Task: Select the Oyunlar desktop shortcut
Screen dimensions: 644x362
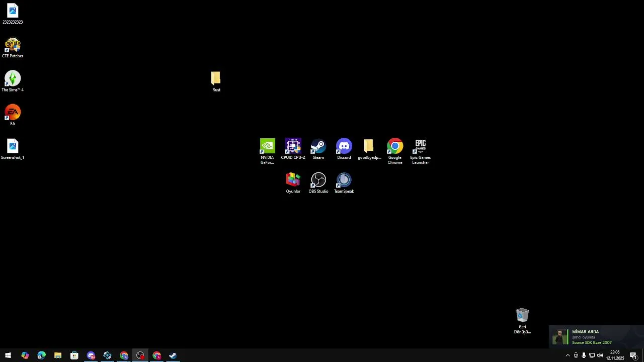Action: point(293,183)
